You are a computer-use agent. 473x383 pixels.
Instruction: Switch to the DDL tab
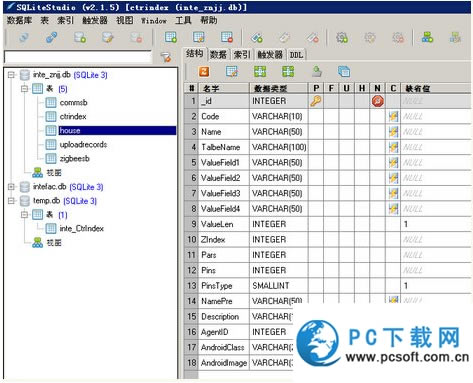296,55
